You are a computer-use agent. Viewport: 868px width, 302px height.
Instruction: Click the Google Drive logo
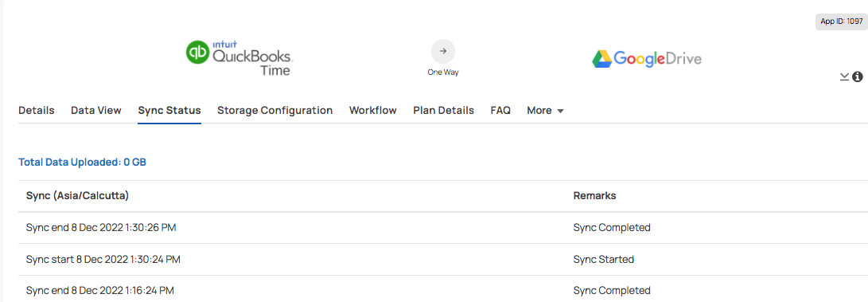coord(647,59)
